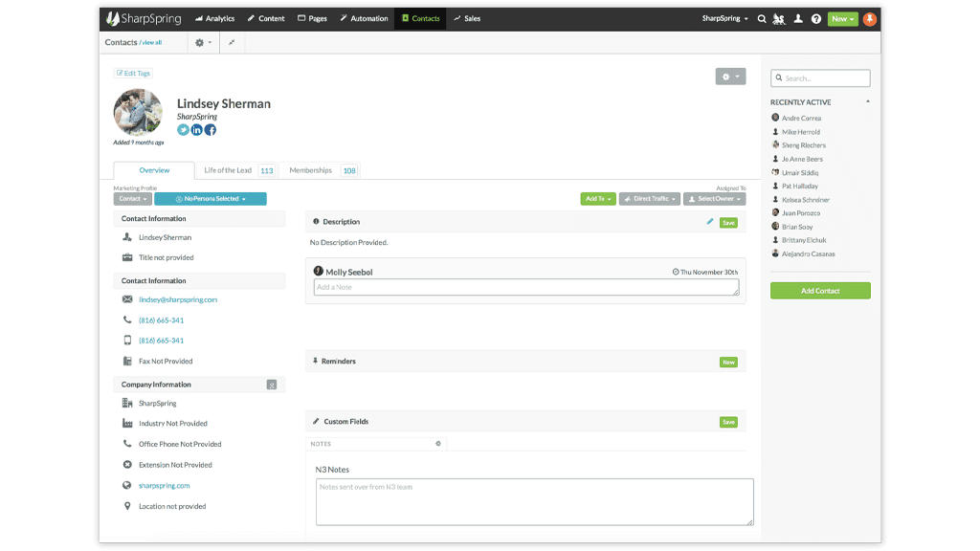Open the user account icon in top bar

coord(798,19)
